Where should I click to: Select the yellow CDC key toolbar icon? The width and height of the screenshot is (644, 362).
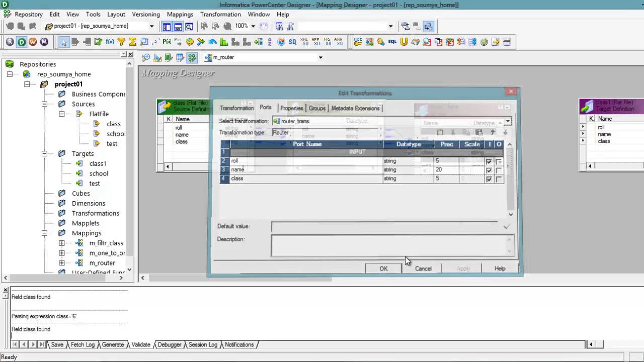[x=358, y=42]
